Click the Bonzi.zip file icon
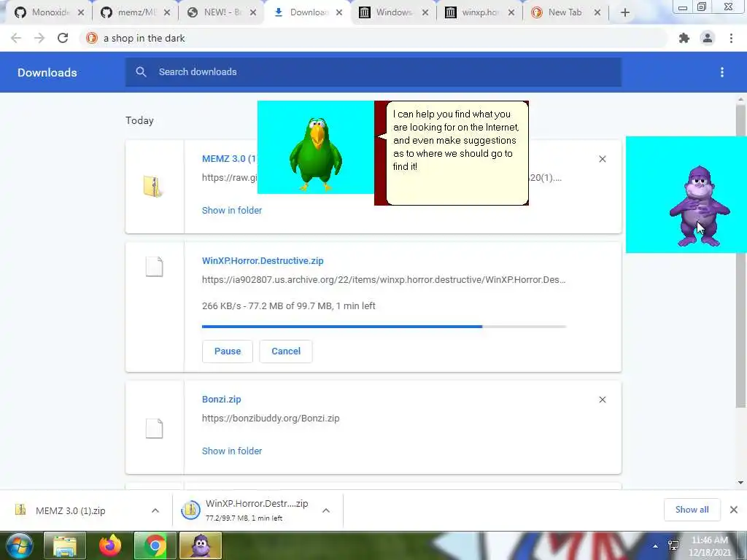The image size is (747, 560). [154, 429]
